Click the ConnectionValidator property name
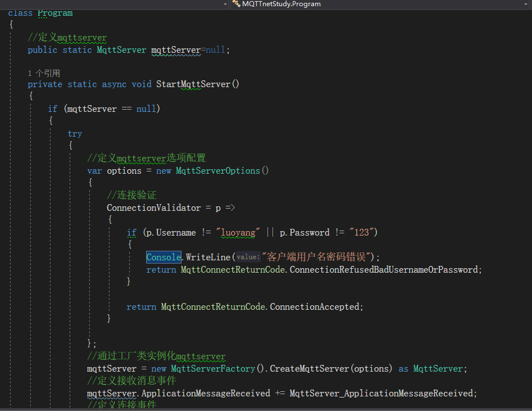532x411 pixels. [x=154, y=208]
